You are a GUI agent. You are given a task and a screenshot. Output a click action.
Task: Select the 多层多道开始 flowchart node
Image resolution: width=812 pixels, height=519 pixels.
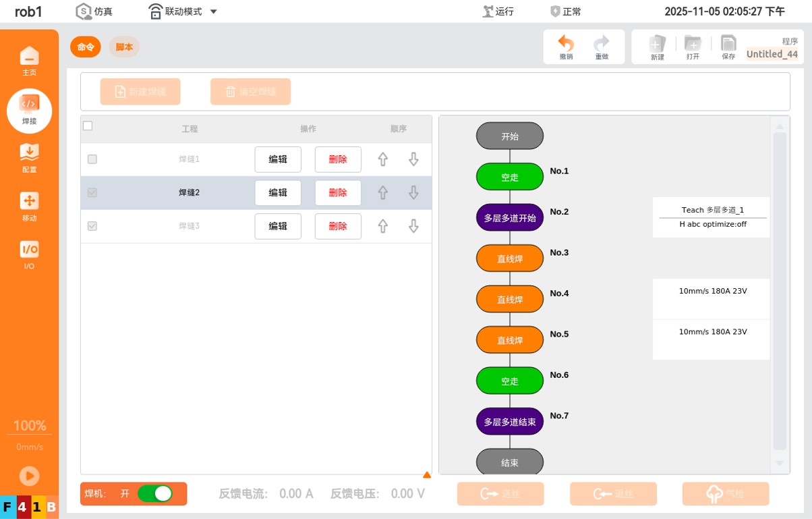(x=510, y=218)
